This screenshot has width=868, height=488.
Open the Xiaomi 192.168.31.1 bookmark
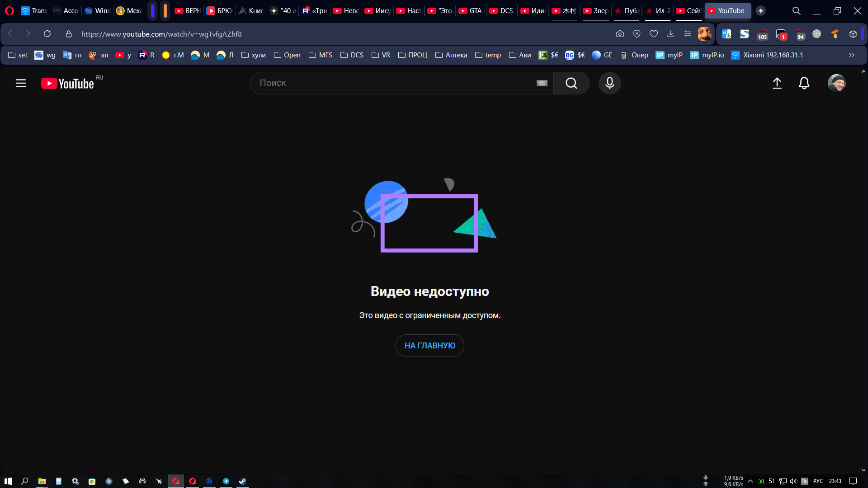[x=767, y=55]
